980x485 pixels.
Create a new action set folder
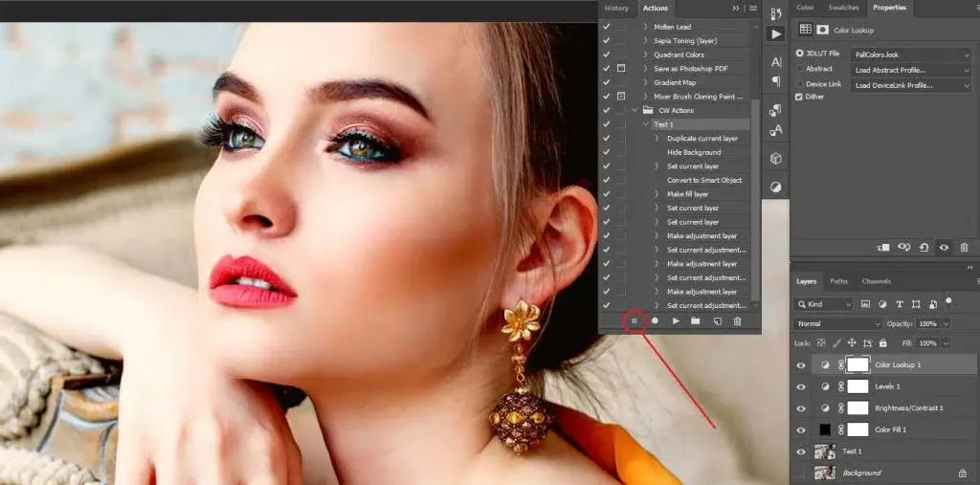coord(696,320)
